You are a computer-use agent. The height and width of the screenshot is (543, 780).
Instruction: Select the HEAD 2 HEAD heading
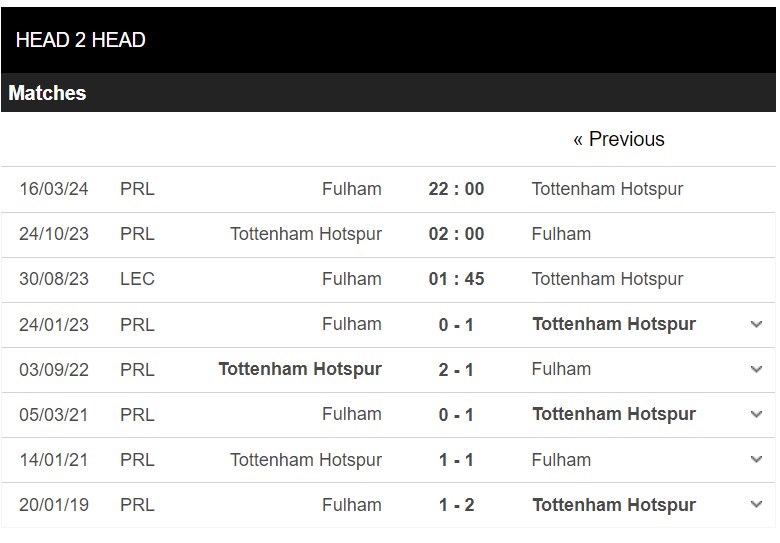point(81,40)
